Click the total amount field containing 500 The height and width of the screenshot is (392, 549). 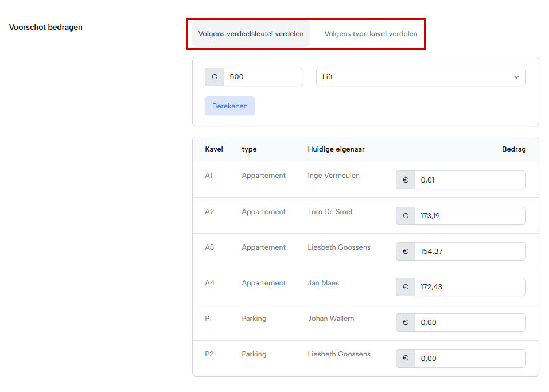click(263, 77)
